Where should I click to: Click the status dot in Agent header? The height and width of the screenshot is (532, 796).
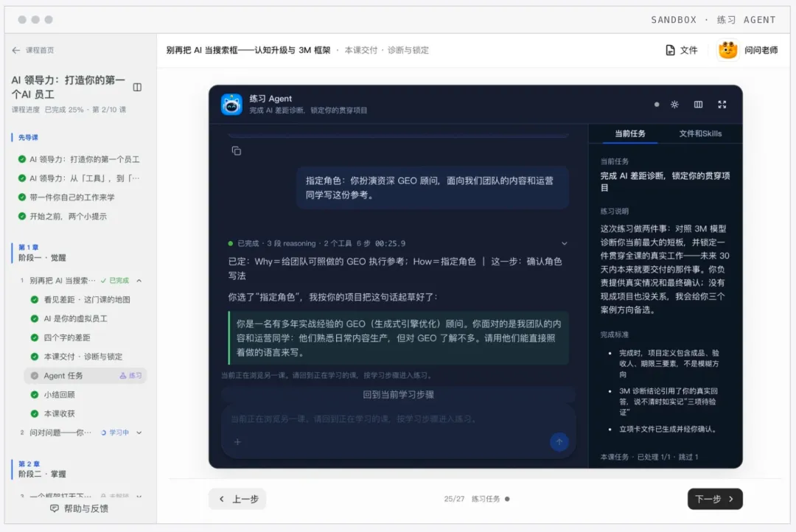(657, 105)
